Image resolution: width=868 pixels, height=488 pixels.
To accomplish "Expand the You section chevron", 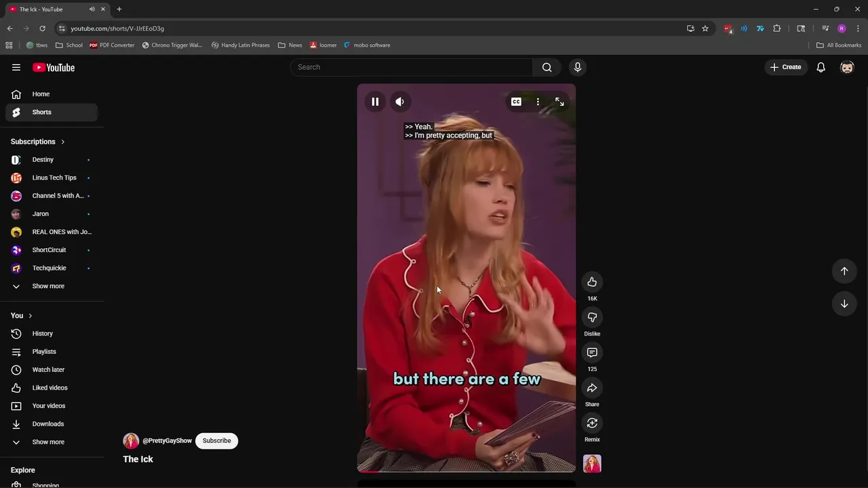I will click(x=30, y=316).
